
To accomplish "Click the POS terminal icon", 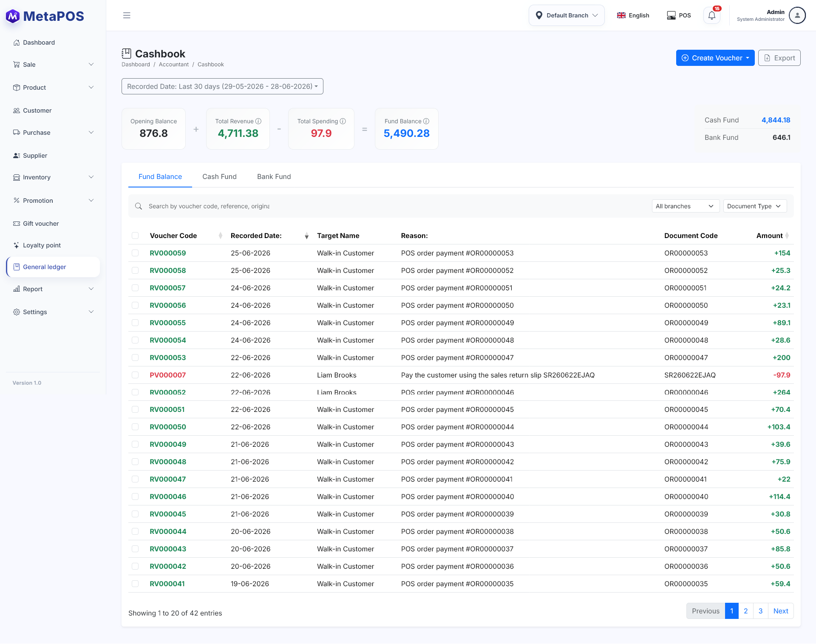I will pos(671,15).
